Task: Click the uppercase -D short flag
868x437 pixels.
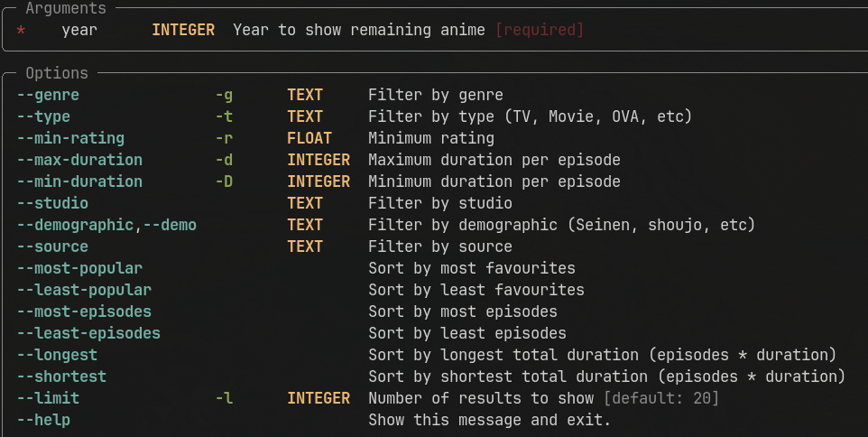Action: [224, 181]
